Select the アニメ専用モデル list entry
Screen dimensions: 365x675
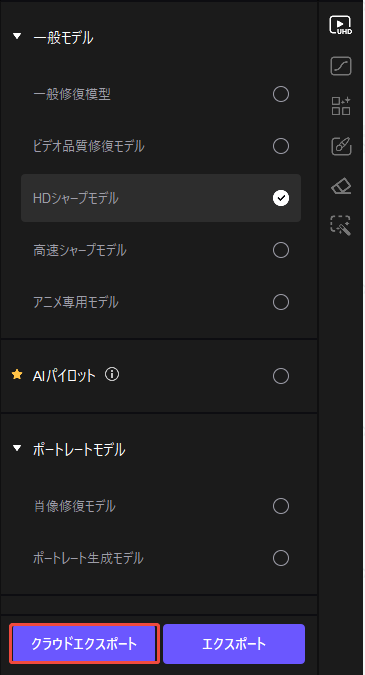click(161, 302)
